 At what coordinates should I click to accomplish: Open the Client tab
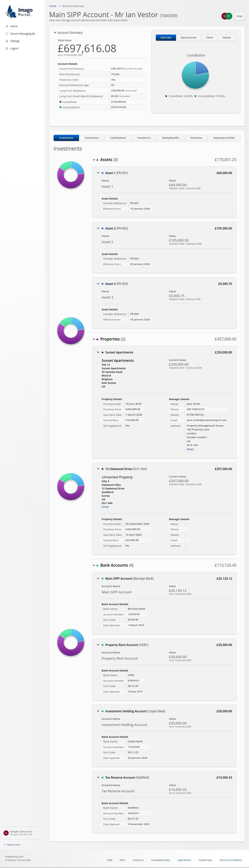[209, 38]
